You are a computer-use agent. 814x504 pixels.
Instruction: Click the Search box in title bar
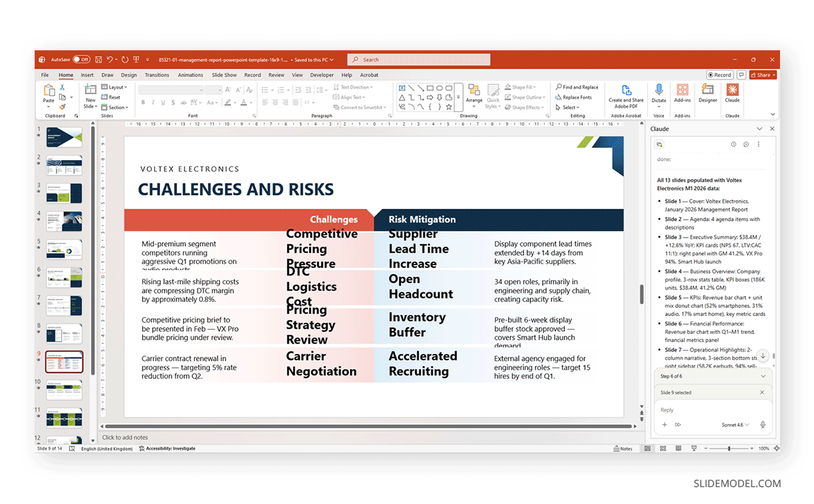pos(419,60)
